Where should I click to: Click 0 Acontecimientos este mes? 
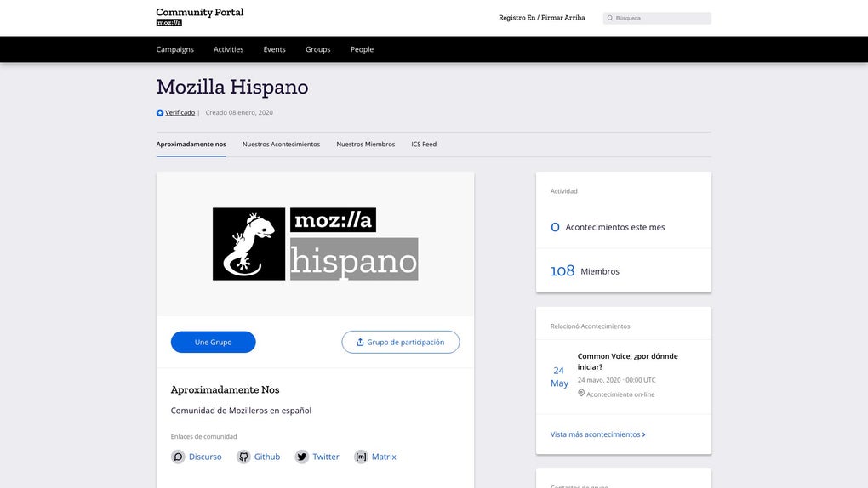tap(608, 227)
